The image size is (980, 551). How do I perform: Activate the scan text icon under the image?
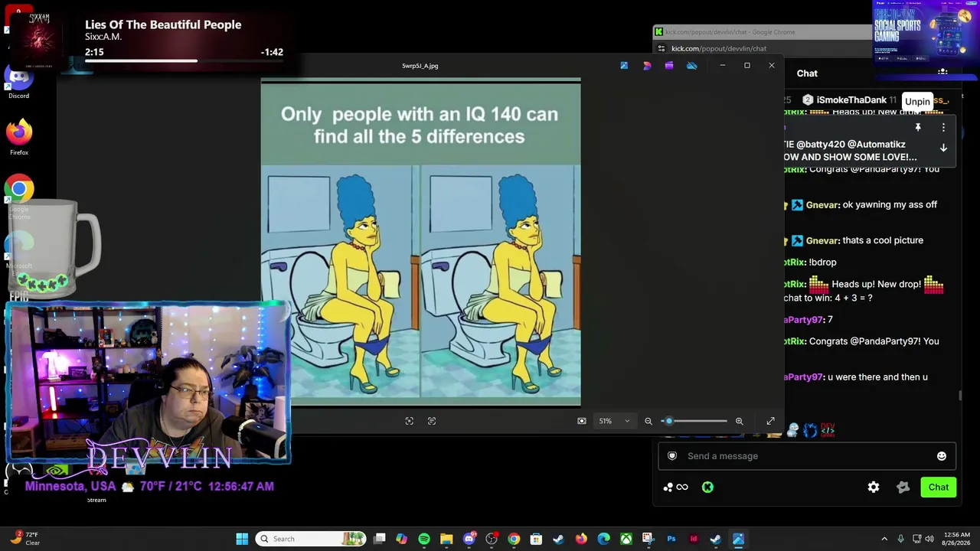pyautogui.click(x=432, y=421)
